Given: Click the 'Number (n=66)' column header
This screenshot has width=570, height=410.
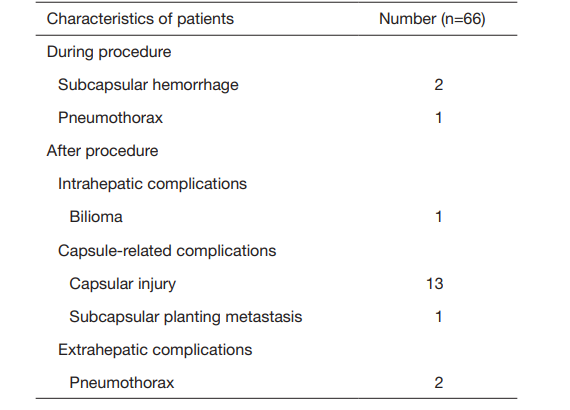Looking at the screenshot, I should coord(432,19).
